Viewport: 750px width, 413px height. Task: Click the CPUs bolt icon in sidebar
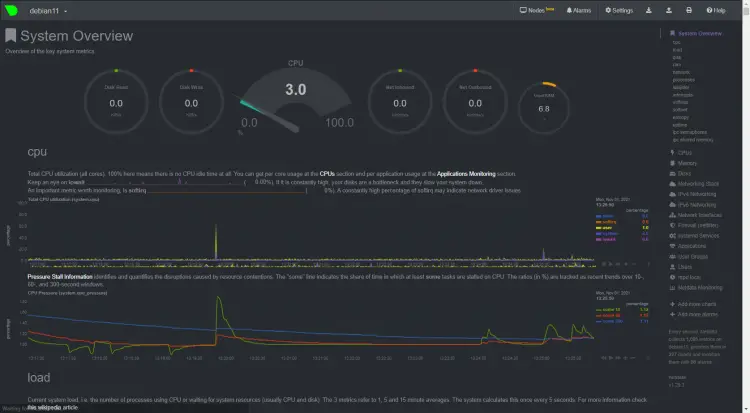click(x=673, y=153)
